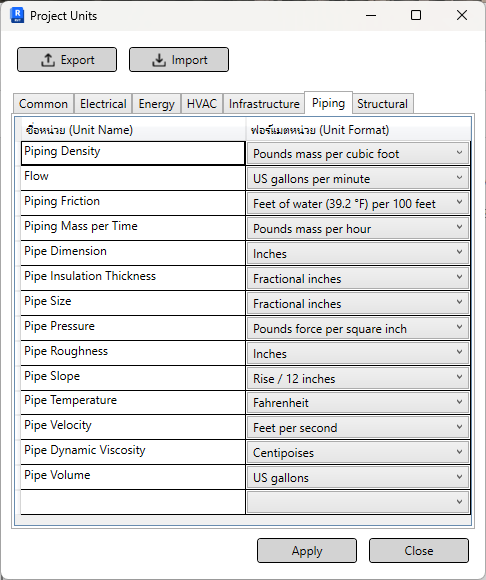
Task: Select the Pipe Slope name cell
Action: click(133, 378)
